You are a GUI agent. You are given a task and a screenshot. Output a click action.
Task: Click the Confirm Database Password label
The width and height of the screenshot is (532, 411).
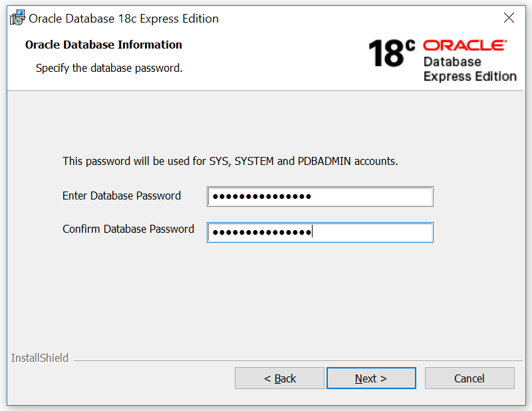point(128,229)
